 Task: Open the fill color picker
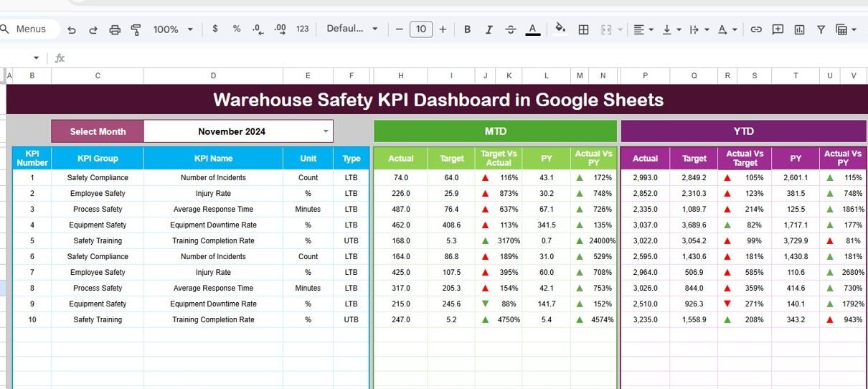[x=560, y=29]
